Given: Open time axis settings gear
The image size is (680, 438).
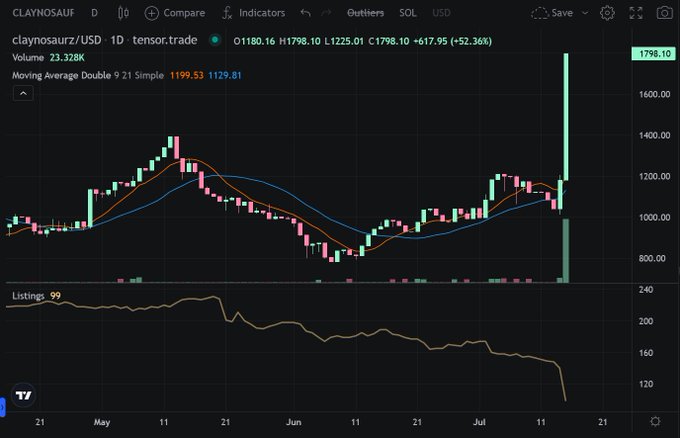Looking at the screenshot, I should click(x=655, y=421).
